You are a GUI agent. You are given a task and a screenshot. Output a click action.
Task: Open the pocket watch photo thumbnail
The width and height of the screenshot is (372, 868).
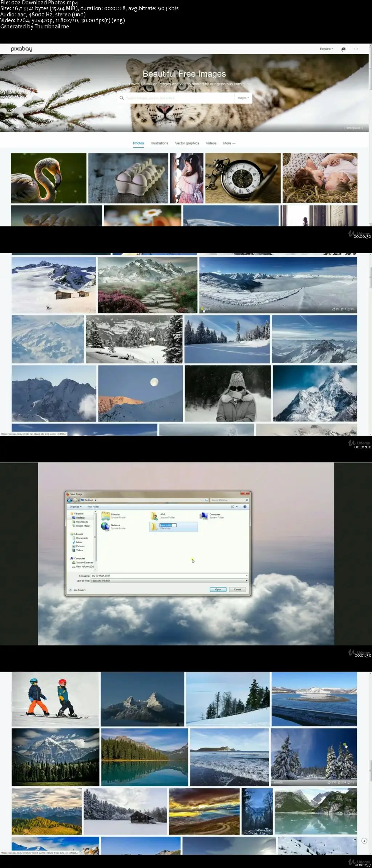[x=243, y=178]
